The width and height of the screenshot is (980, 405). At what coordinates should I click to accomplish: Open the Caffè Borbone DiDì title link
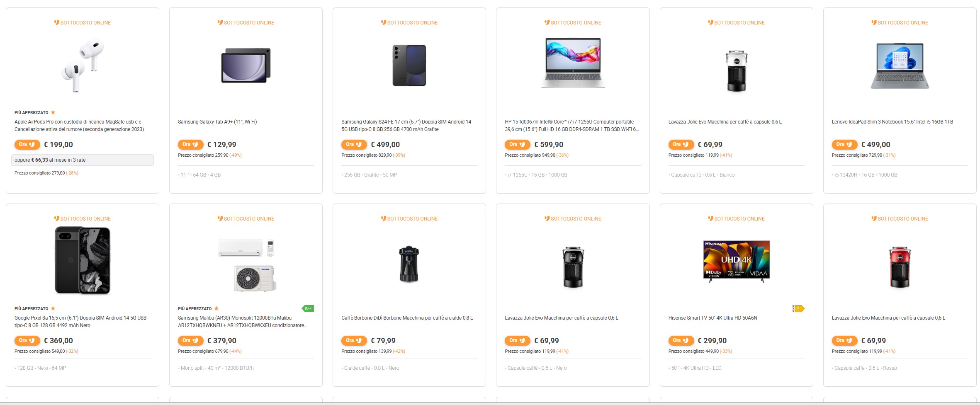pyautogui.click(x=407, y=318)
